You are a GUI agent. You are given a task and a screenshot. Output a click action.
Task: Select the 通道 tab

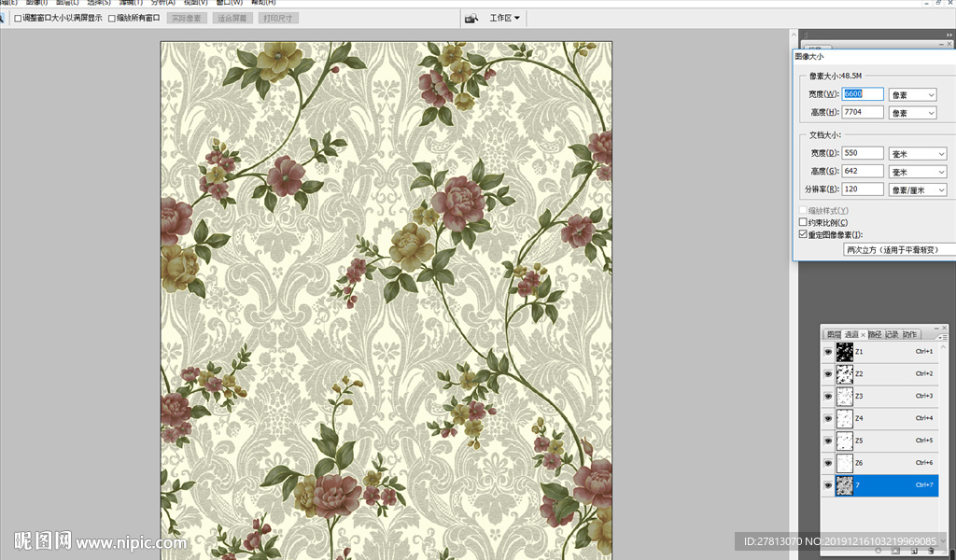click(851, 334)
